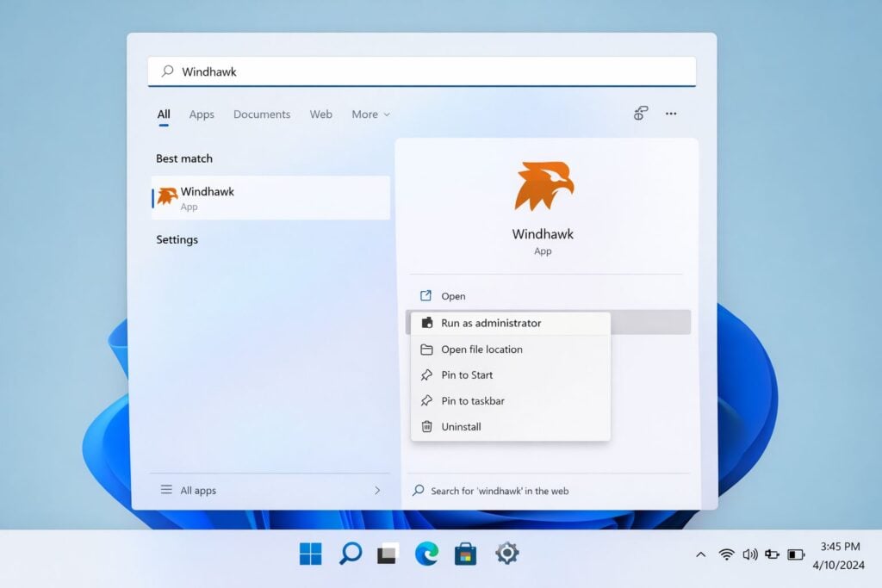This screenshot has width=882, height=588.
Task: Open Settings from the taskbar
Action: click(506, 554)
